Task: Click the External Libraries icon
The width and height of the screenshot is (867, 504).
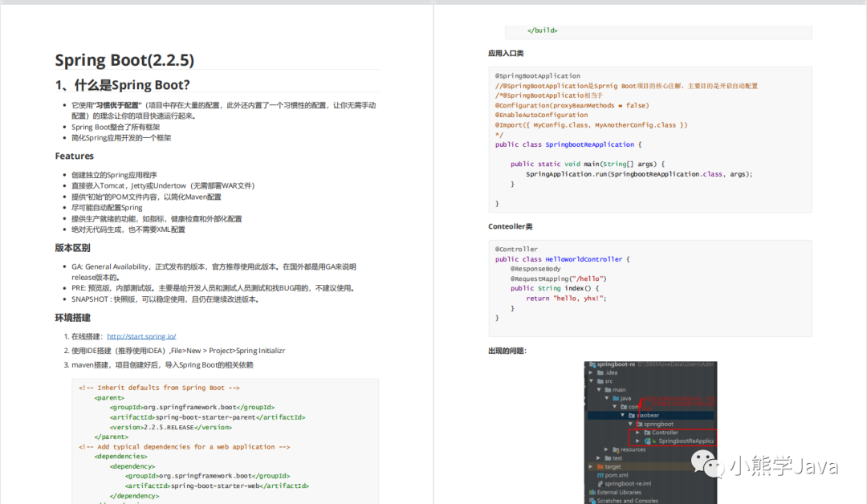Action: click(x=592, y=493)
